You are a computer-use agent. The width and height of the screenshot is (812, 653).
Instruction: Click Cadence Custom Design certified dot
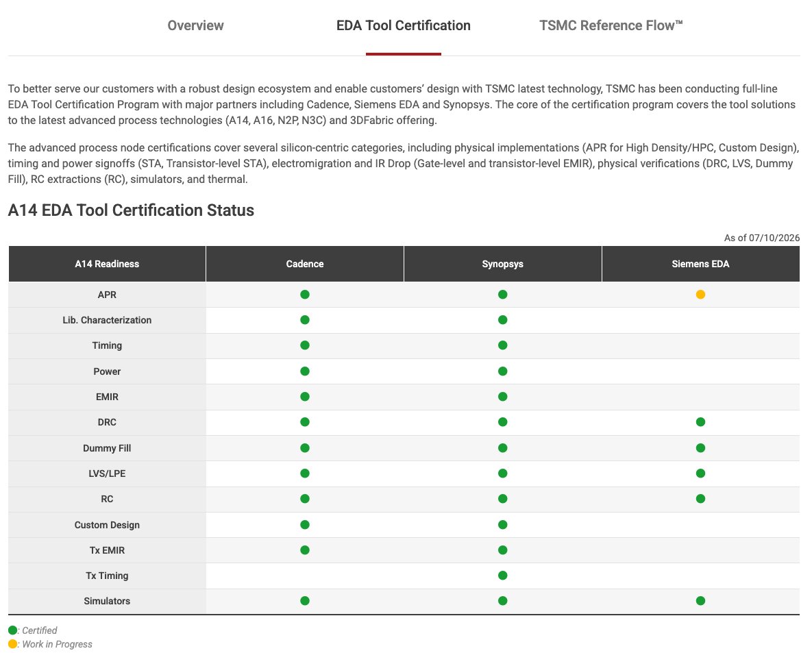(x=305, y=525)
